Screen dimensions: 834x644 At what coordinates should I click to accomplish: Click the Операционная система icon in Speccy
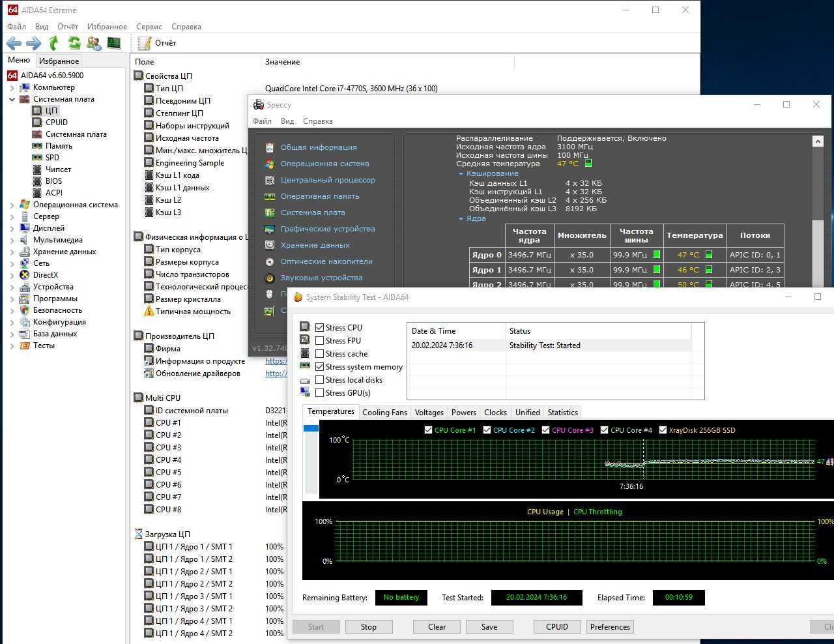coord(270,164)
